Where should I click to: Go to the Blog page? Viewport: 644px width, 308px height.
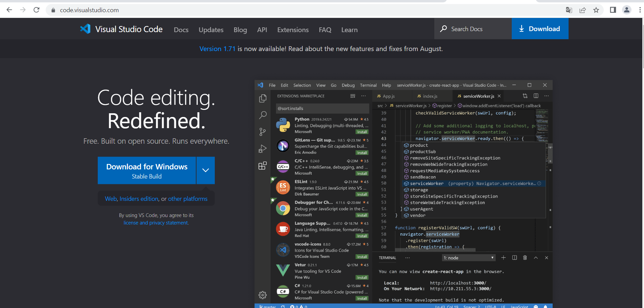(x=240, y=30)
